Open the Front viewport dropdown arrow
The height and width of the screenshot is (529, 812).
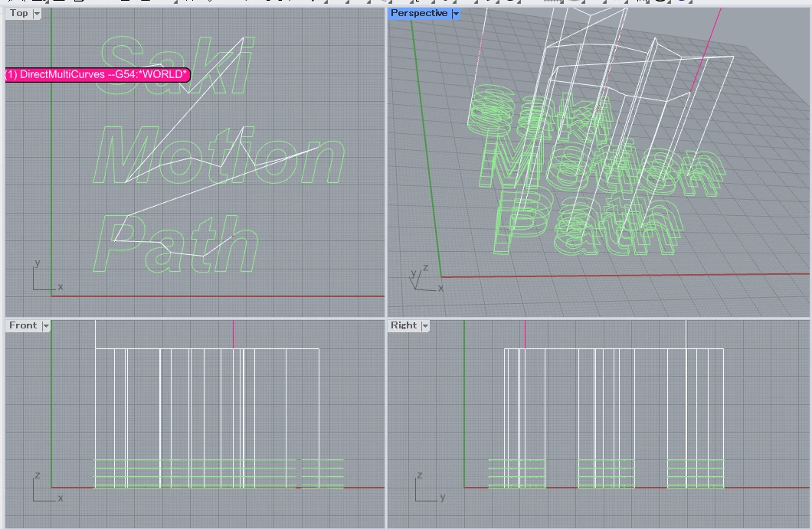[45, 326]
